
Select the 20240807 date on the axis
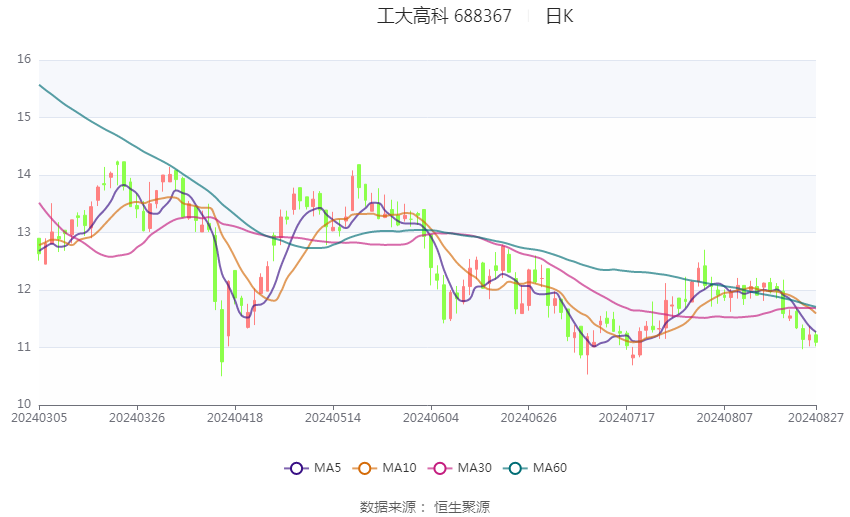tap(725, 417)
